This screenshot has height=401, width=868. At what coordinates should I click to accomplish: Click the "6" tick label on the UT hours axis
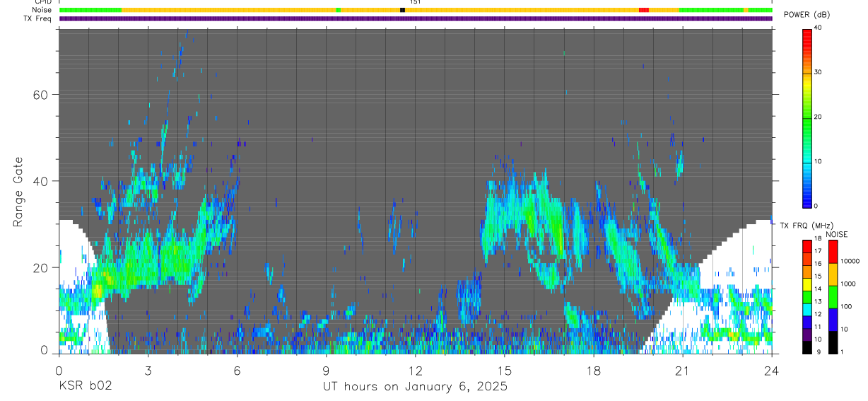pos(237,371)
